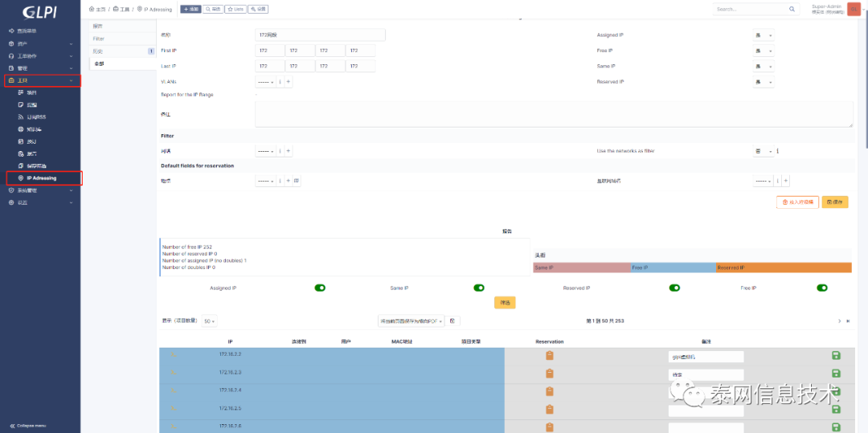Click the reservation clipboard icon for 172.16.2.5
Image resolution: width=868 pixels, height=433 pixels.
tap(550, 409)
